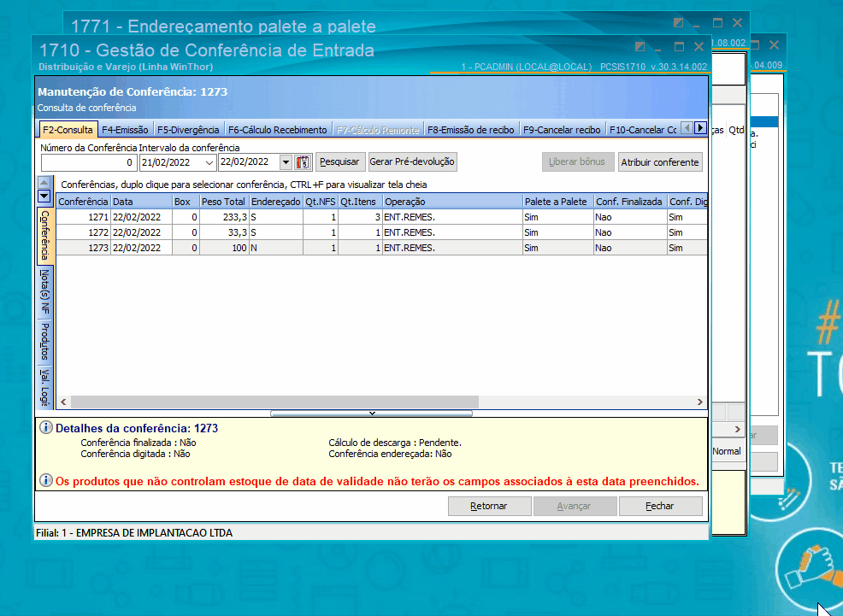
Task: Click the details info icon next to 'Detalhes da conferência'
Action: [x=45, y=427]
